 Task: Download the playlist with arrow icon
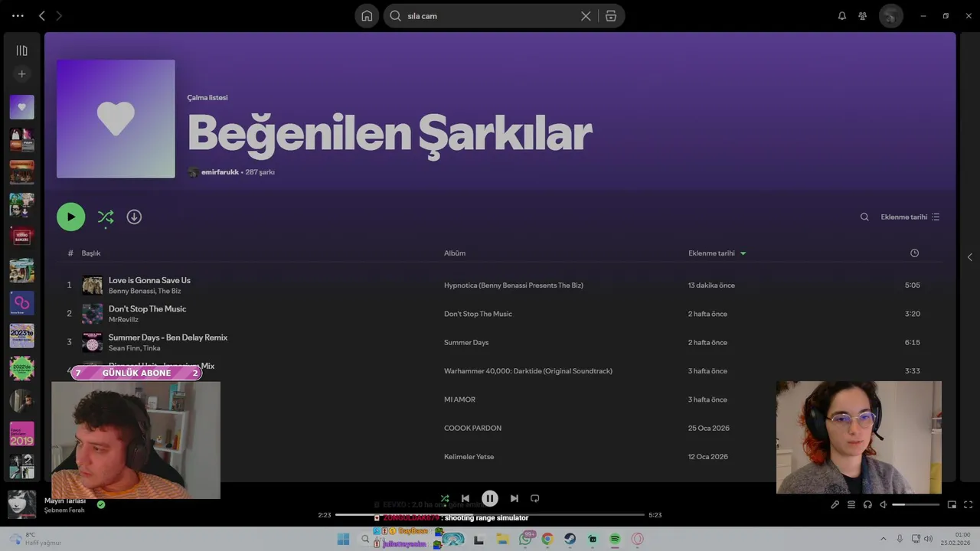click(134, 217)
